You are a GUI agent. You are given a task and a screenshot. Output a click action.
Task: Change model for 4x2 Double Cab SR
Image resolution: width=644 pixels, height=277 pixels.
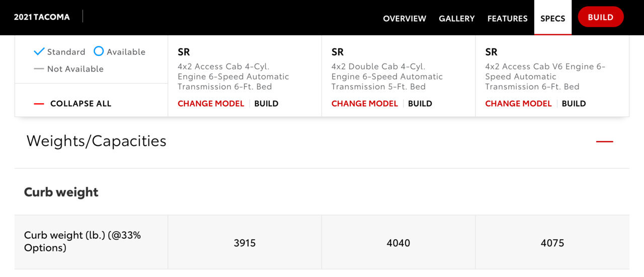pos(365,104)
